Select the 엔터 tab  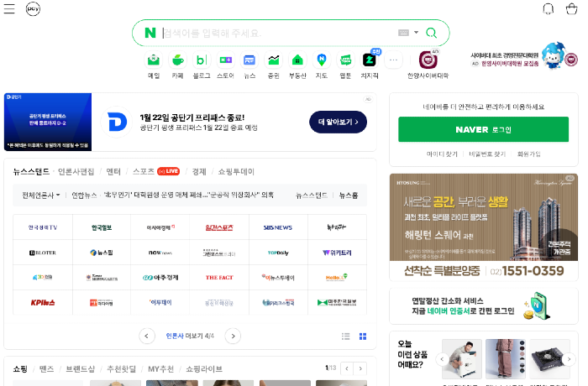(x=113, y=172)
